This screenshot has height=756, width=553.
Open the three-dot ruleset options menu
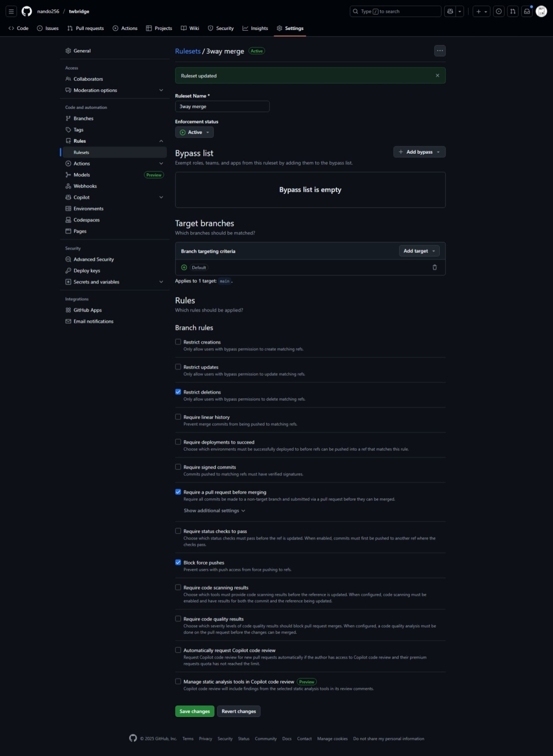click(x=440, y=51)
